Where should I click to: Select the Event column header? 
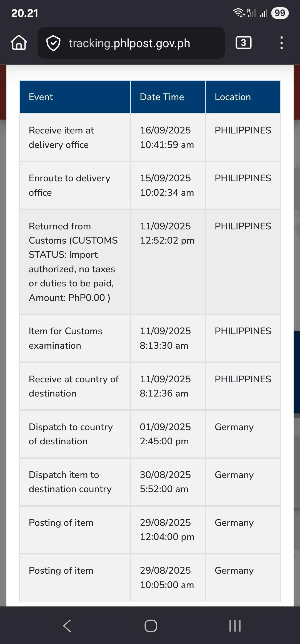41,97
